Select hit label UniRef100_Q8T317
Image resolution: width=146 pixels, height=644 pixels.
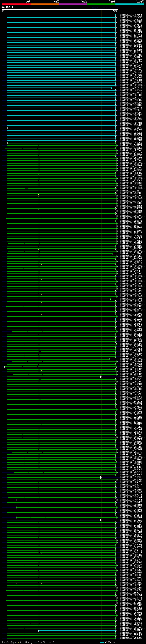(131, 263)
